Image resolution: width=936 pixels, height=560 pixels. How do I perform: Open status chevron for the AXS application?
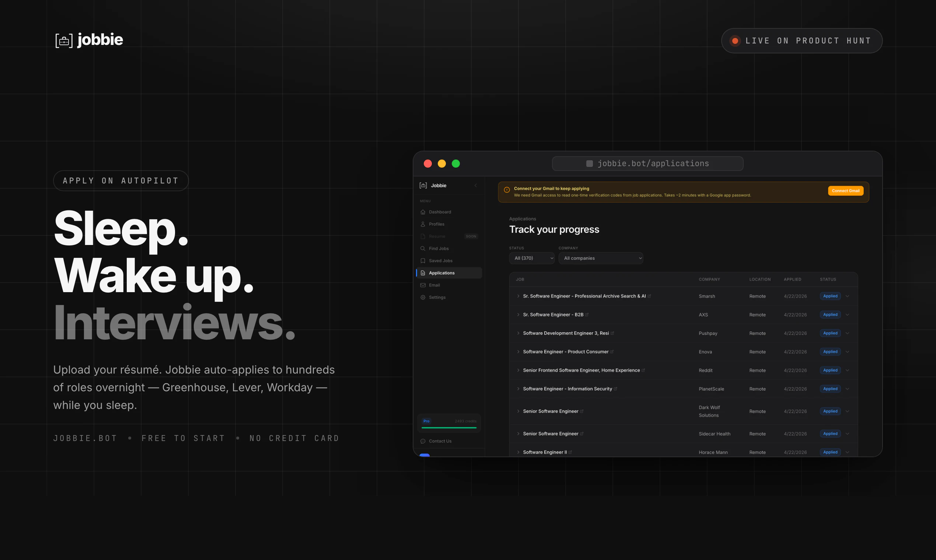pos(847,315)
